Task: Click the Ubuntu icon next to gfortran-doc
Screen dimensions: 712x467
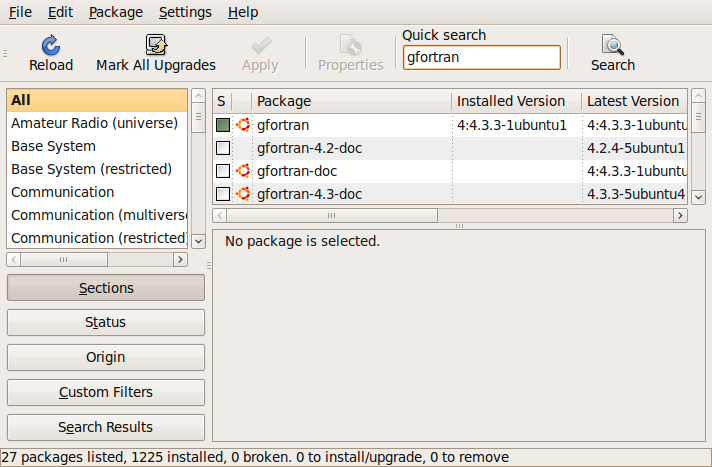Action: pos(242,171)
